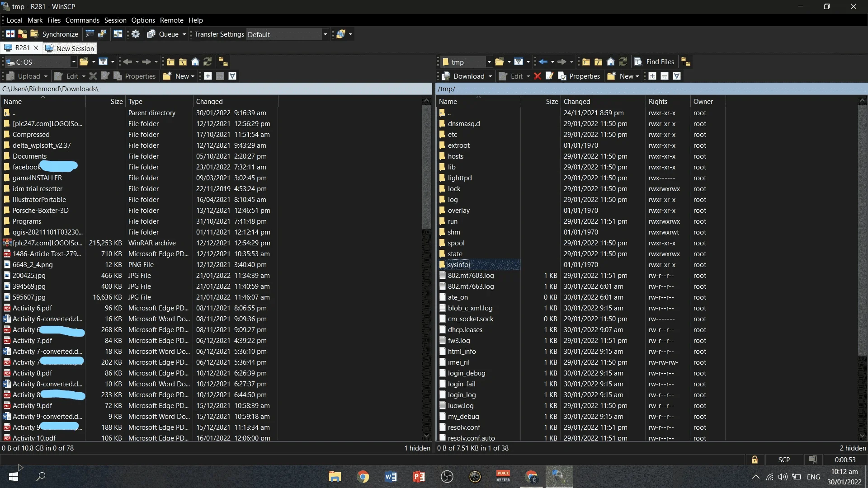Click local panel filter icon
This screenshot has height=488, width=868.
click(x=103, y=62)
